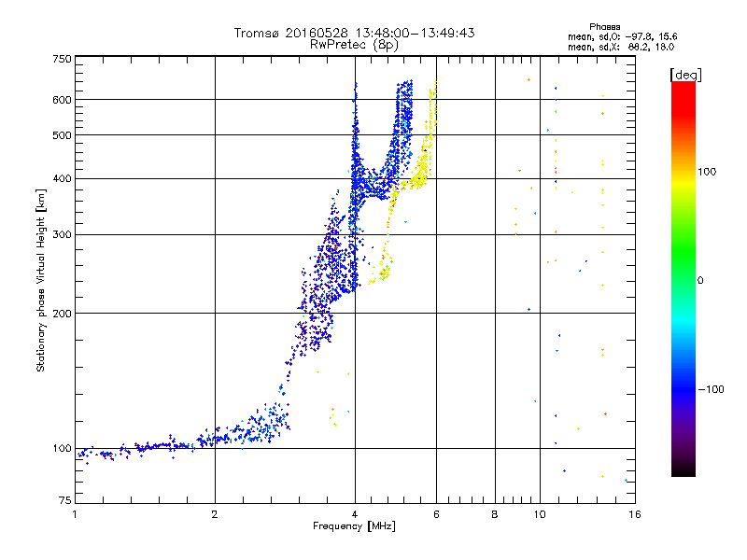Screen dimensions: 747x560
Task: Click the "[deg]" colorbar unit label
Action: click(685, 75)
